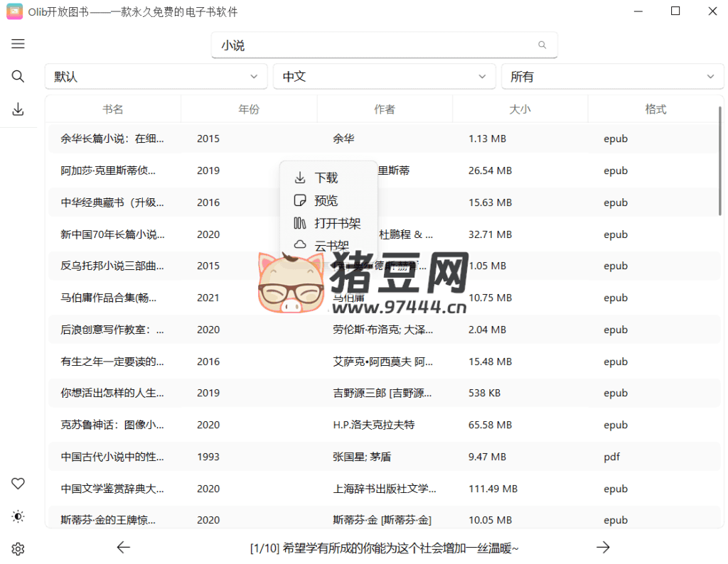Go to the next page with the right arrow
The height and width of the screenshot is (564, 728).
(603, 547)
